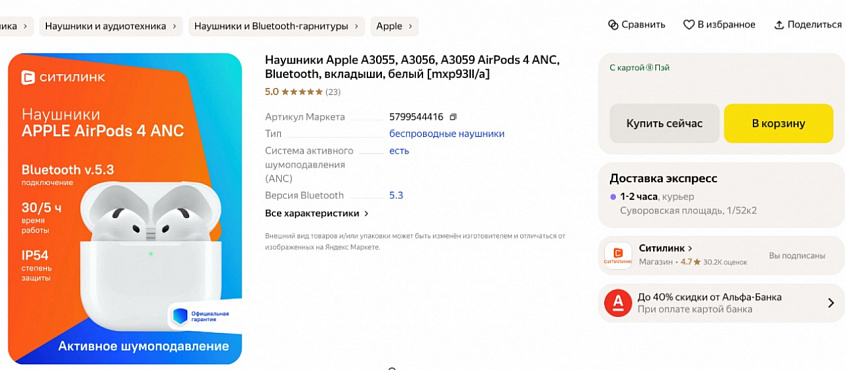
Task: Click the yellow В корзину button
Action: pos(779,124)
